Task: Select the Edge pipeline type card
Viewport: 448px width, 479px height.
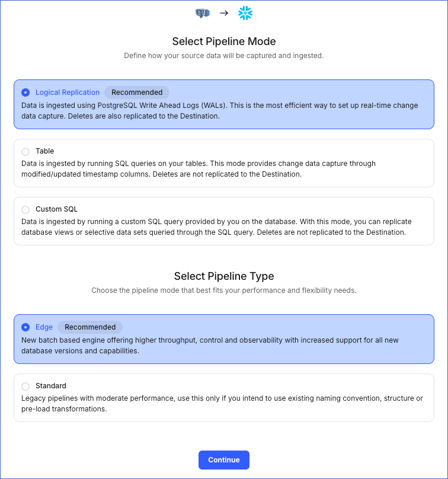Action: [x=224, y=339]
